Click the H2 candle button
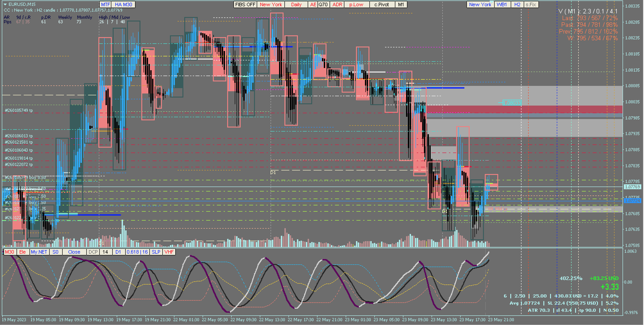 [x=517, y=4]
